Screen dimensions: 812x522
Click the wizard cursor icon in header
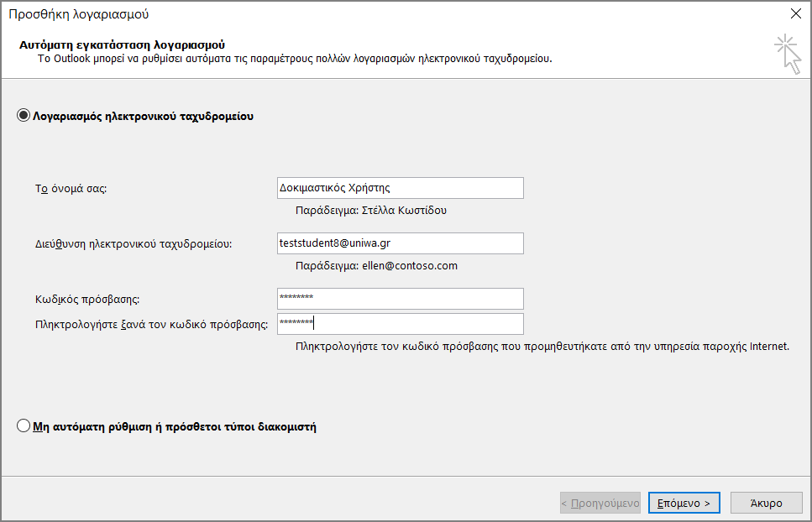[x=788, y=54]
